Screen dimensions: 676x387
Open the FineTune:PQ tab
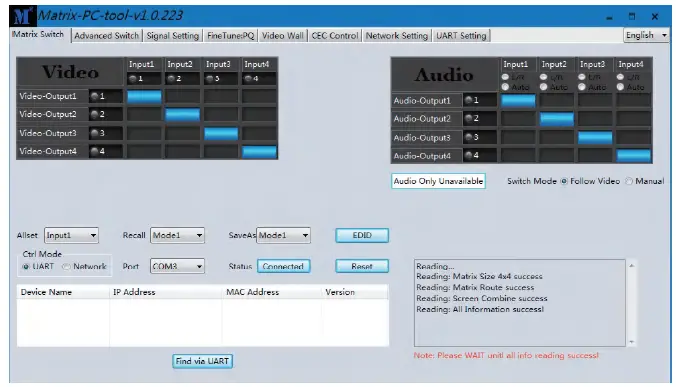coord(230,36)
